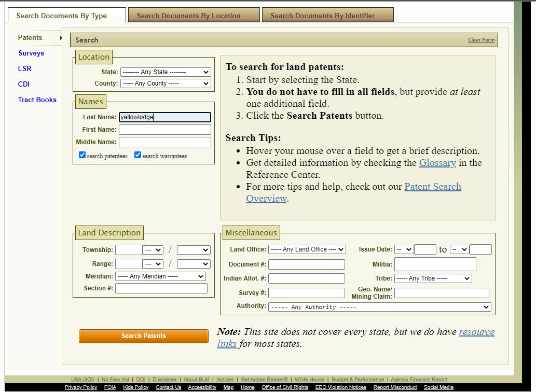Click the Clear Form link

481,39
